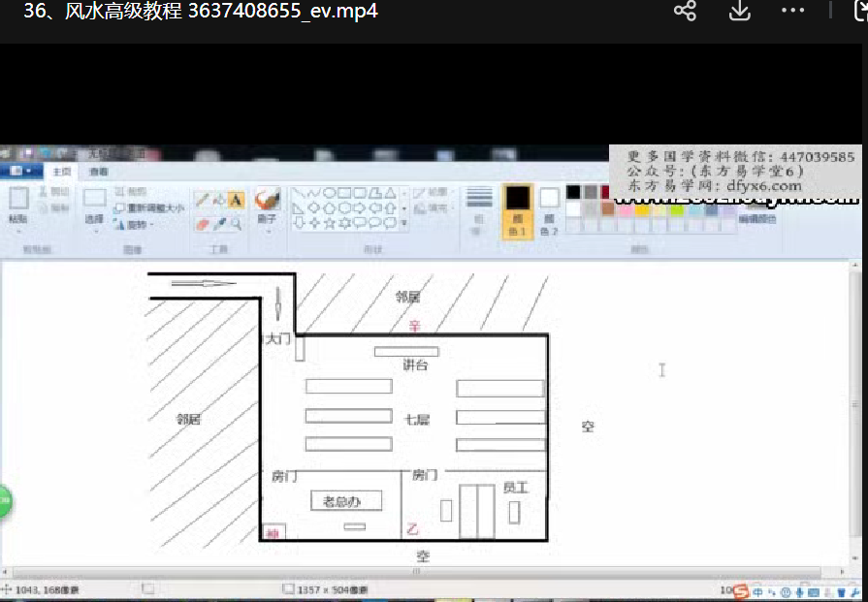The width and height of the screenshot is (868, 602).
Task: Open the blue Paint file menu button
Action: click(x=19, y=172)
